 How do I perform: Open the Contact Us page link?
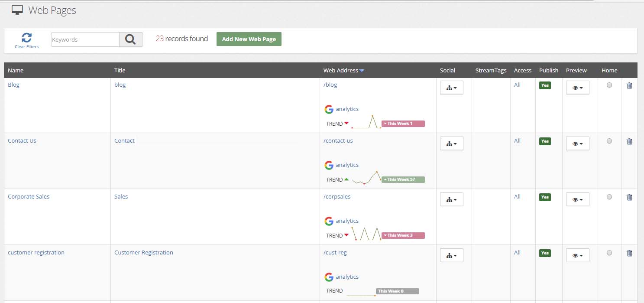(x=22, y=140)
